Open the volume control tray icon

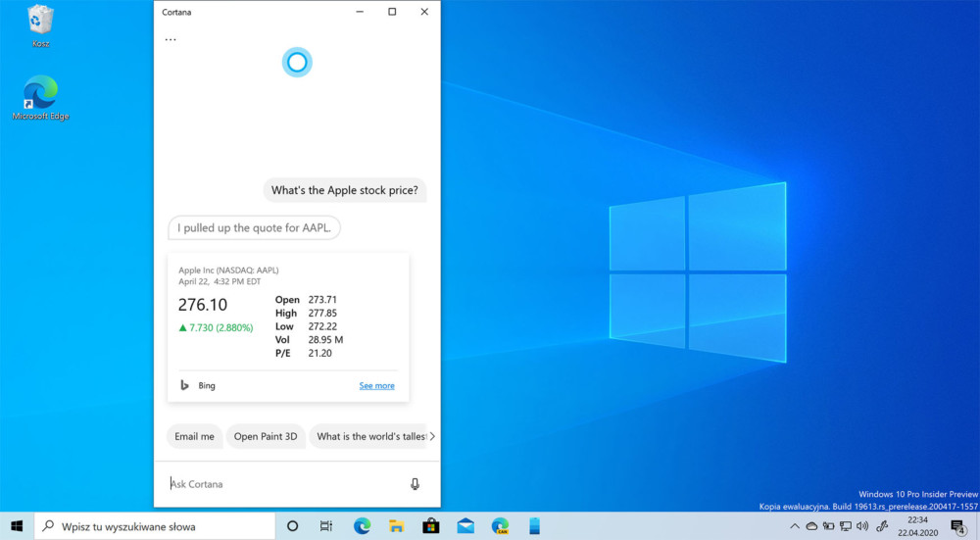pos(862,526)
